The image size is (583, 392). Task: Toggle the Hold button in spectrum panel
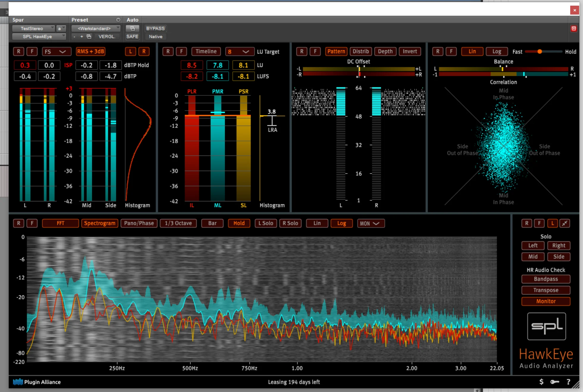tap(239, 223)
